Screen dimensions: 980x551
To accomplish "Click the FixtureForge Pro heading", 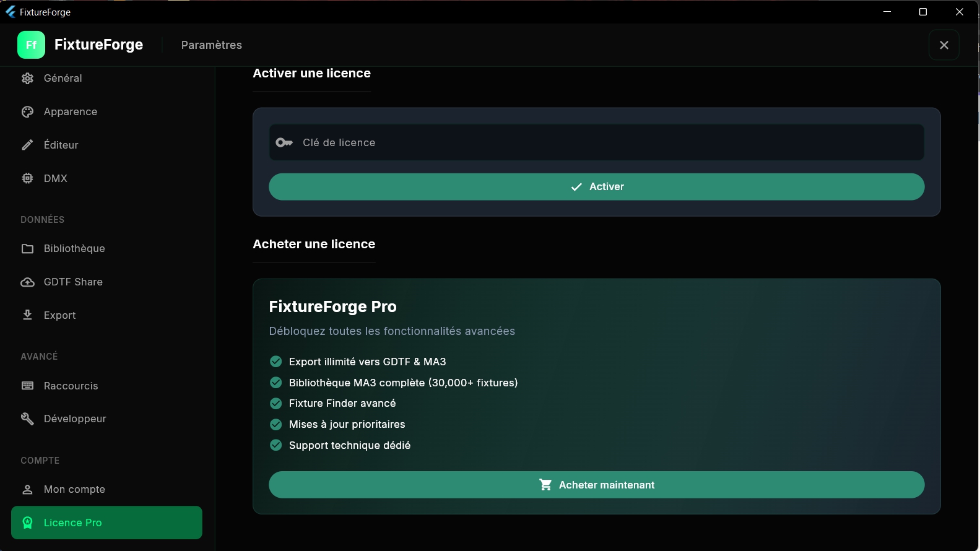I will (x=333, y=306).
